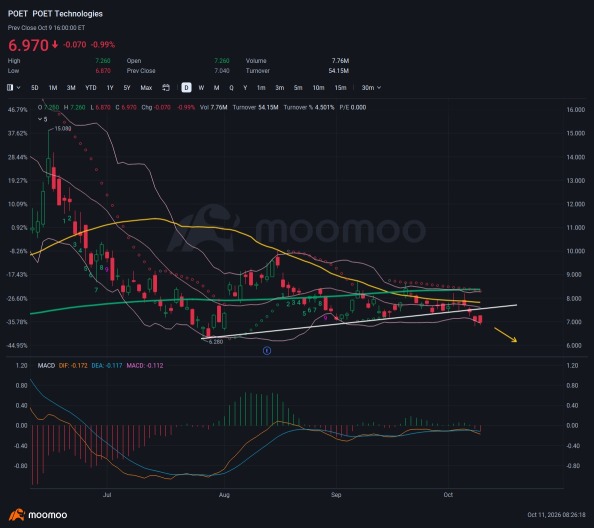Click the P/E 0.000 readout

[x=353, y=108]
